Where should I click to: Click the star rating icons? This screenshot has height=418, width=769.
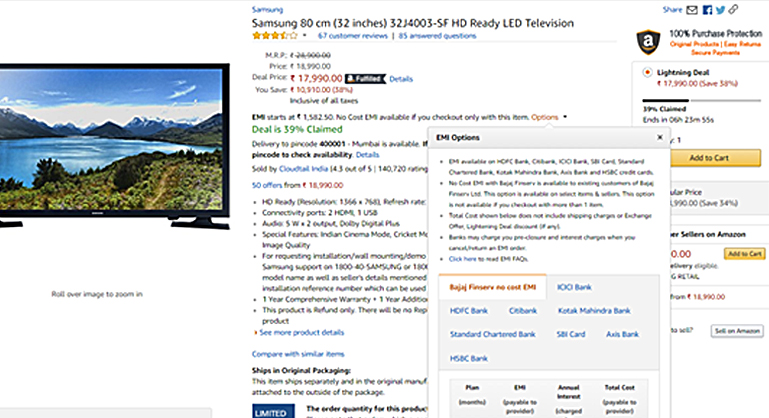pos(275,35)
